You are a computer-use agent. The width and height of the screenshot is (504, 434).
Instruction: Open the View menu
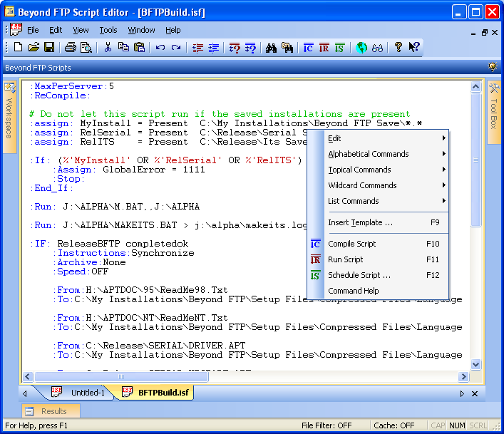click(81, 30)
